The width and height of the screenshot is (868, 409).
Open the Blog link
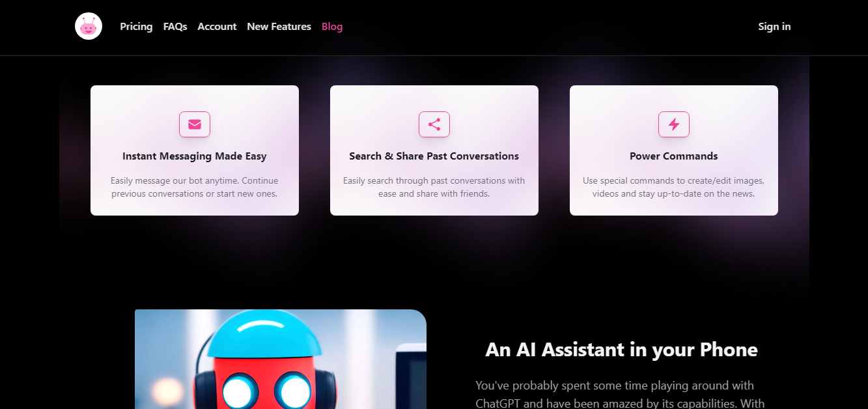(332, 27)
